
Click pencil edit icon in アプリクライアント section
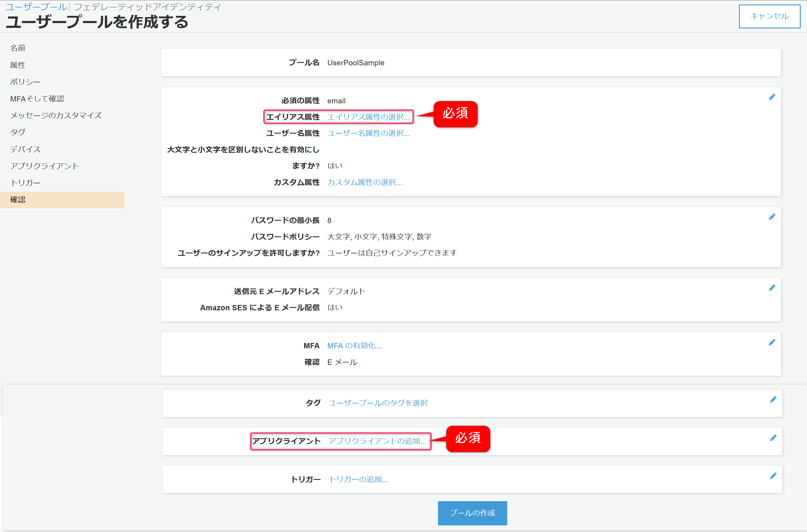[773, 438]
